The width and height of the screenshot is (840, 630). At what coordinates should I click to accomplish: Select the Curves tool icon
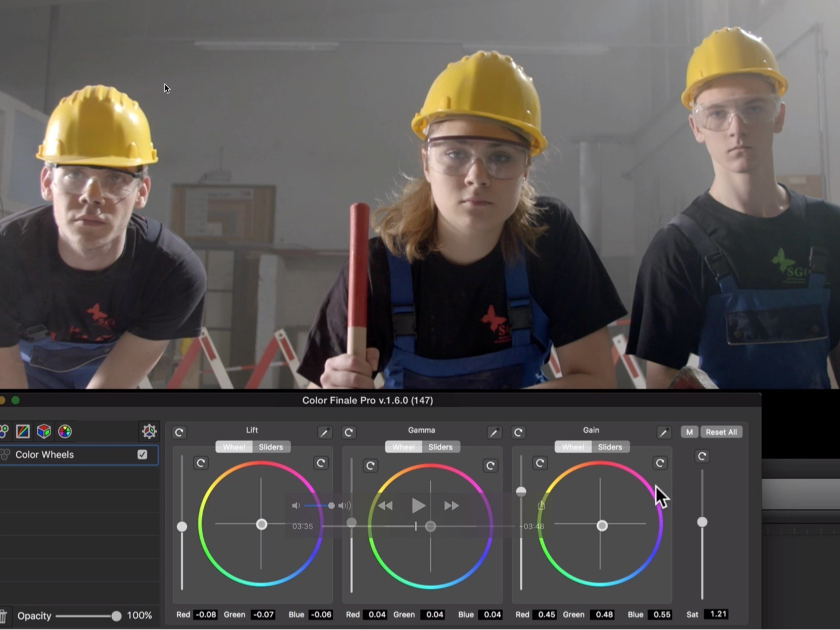coord(23,431)
